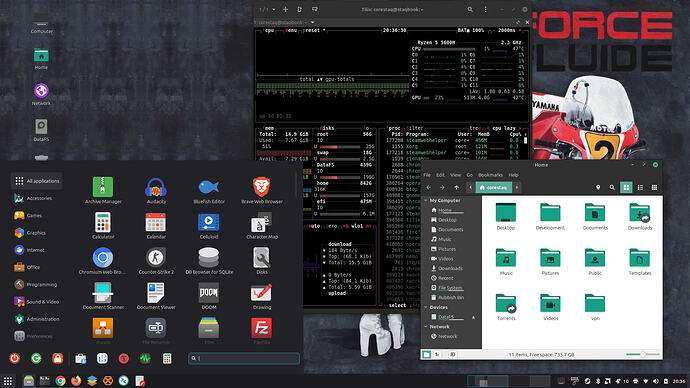The height and width of the screenshot is (388, 690).
Task: Collapse the Network sidebar section
Action: pos(426,327)
